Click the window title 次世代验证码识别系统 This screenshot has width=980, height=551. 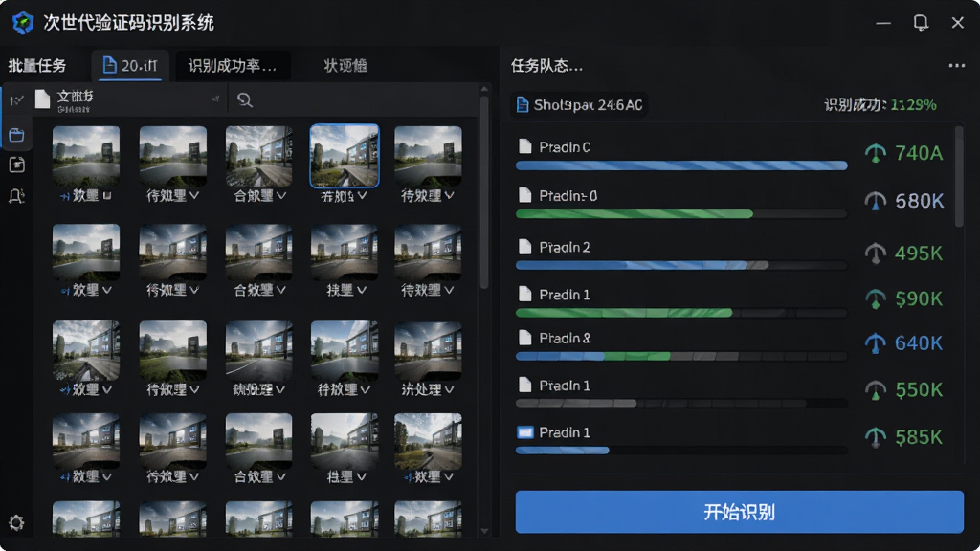click(129, 23)
